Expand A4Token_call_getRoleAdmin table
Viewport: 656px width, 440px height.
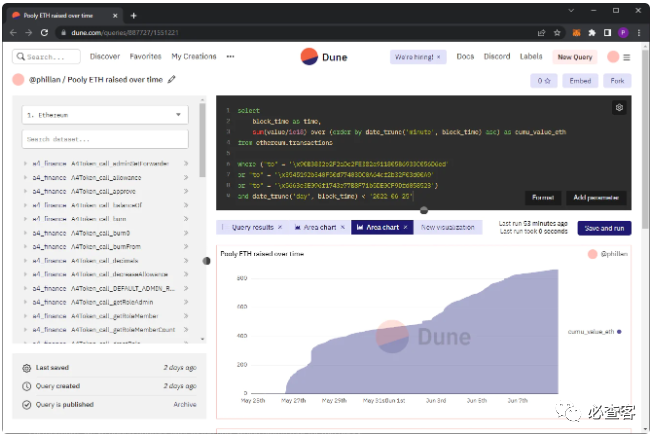coord(25,302)
